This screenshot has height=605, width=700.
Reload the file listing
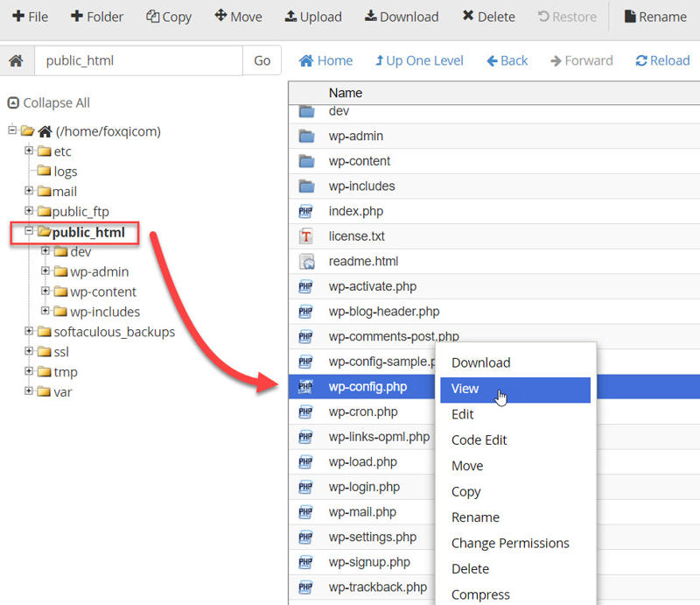662,60
